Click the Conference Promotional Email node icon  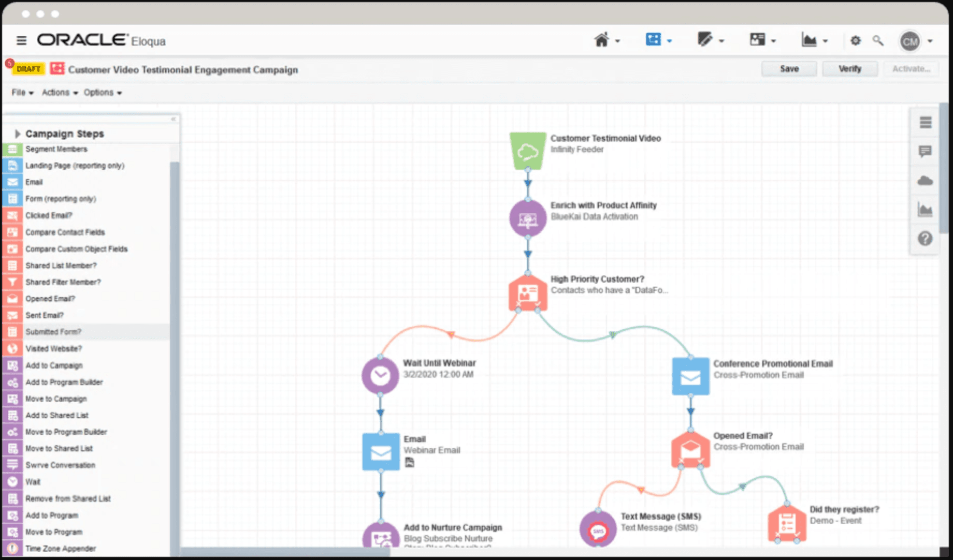coord(690,376)
